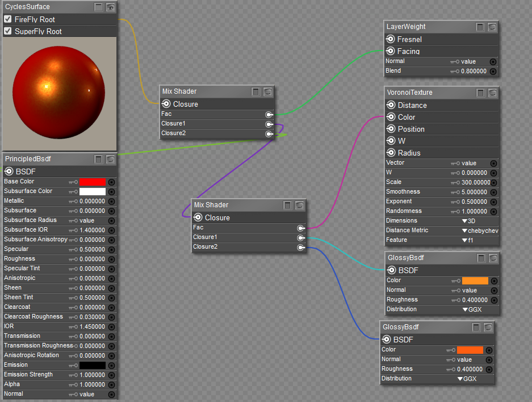Image resolution: width=532 pixels, height=402 pixels.
Task: Uncheck the FireFly Root checkbox
Action: (x=8, y=19)
